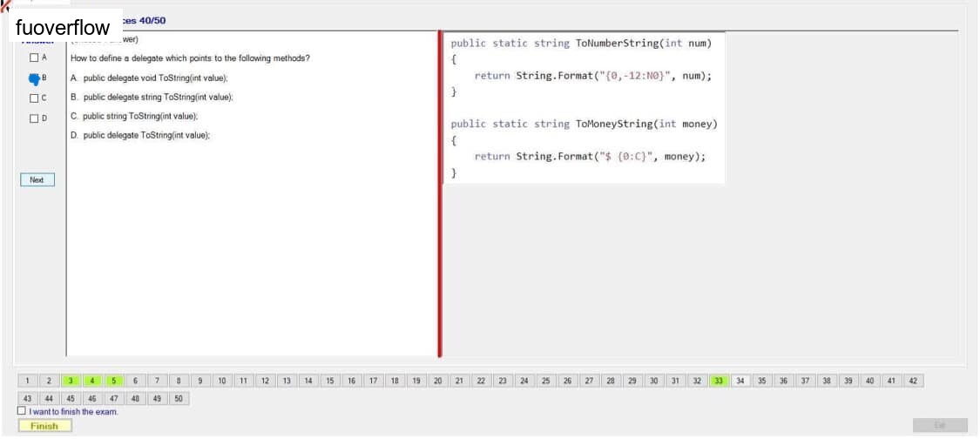Image resolution: width=980 pixels, height=439 pixels.
Task: Open question 24
Action: (524, 381)
